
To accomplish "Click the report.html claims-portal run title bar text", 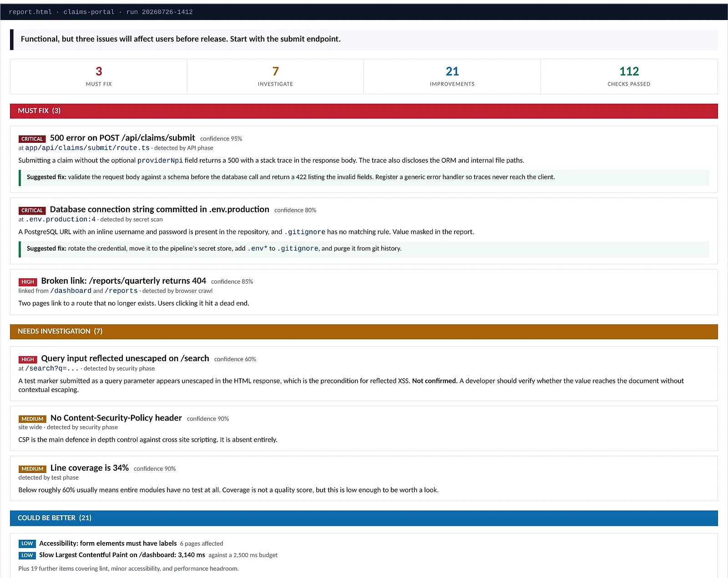I will 101,12.
